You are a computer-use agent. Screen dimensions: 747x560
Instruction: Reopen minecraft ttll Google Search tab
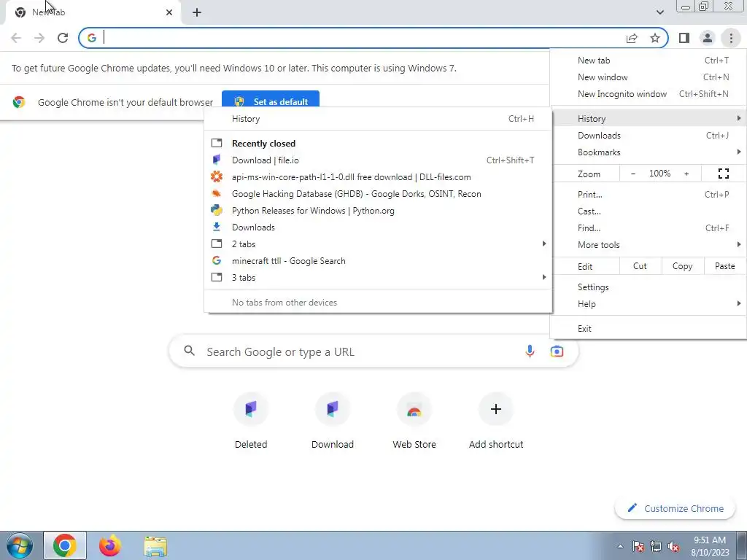point(378,261)
